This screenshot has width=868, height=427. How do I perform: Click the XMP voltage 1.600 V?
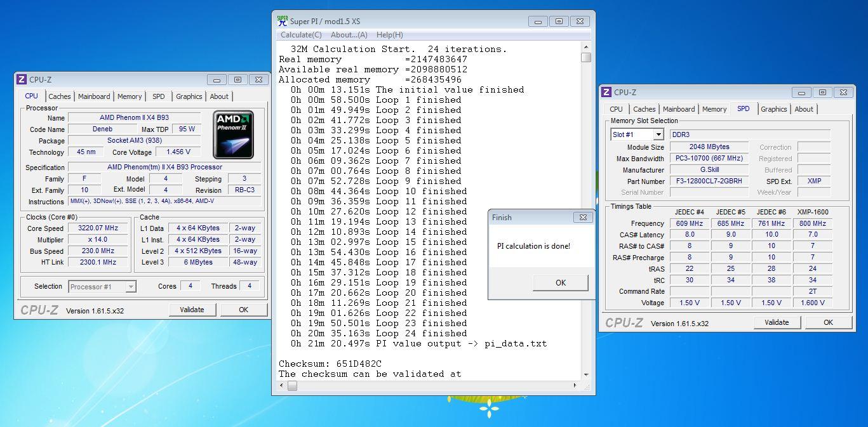813,303
